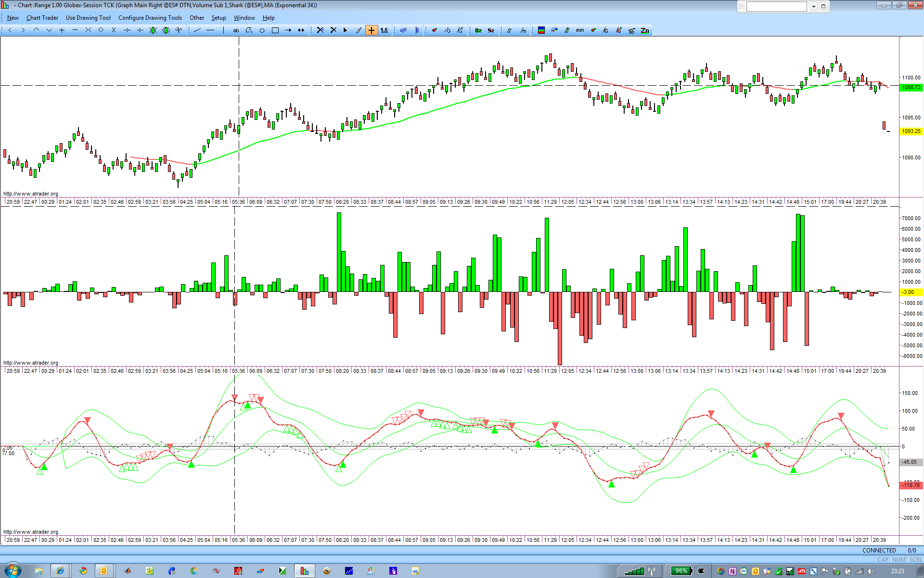Expand the title bar search dropdown arrow
The image size is (924, 578).
(x=814, y=6)
